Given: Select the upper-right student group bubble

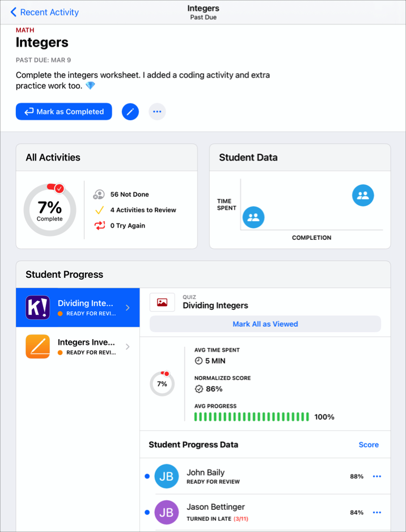Looking at the screenshot, I should [363, 196].
